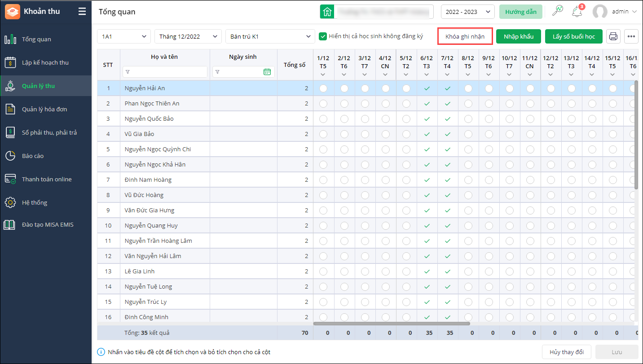Screen dimensions: 643x364
Task: Click the Khóa ghi nhận button
Action: pos(465,36)
